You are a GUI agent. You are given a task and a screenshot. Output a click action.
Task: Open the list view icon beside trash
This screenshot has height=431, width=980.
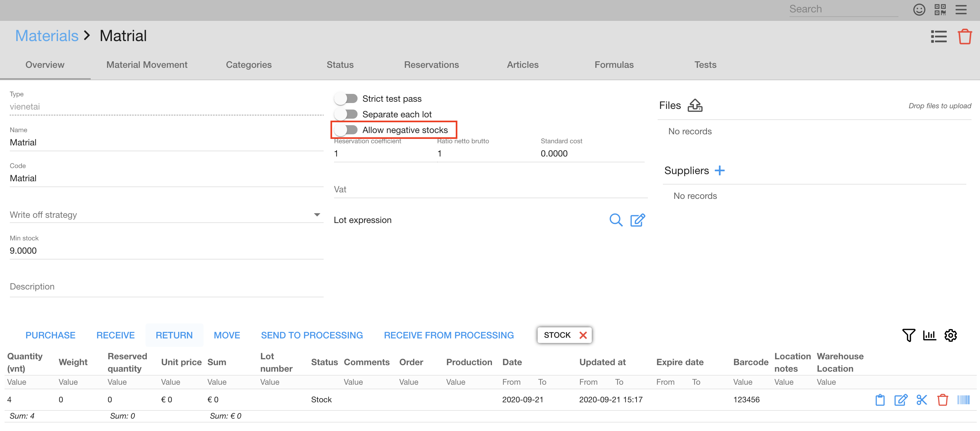pos(939,37)
